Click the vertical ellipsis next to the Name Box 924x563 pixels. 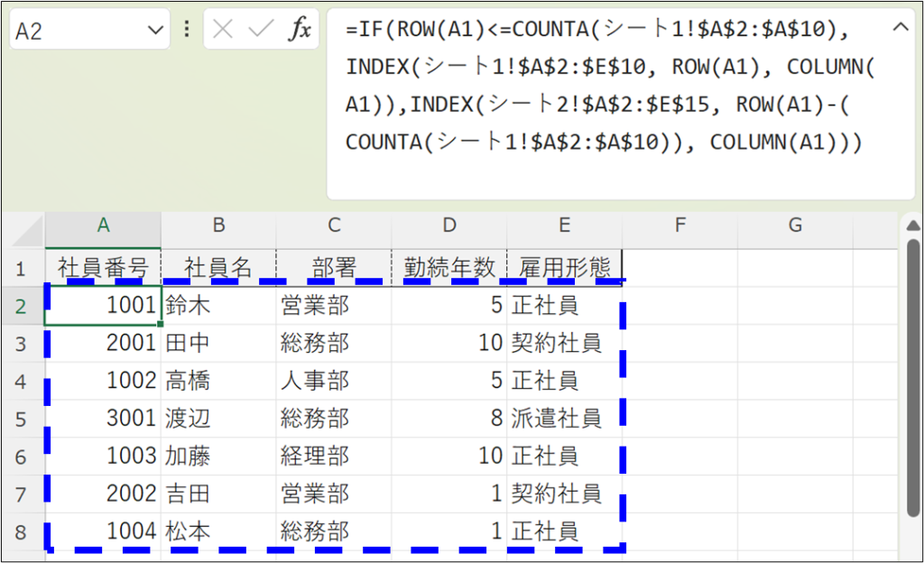(x=188, y=29)
